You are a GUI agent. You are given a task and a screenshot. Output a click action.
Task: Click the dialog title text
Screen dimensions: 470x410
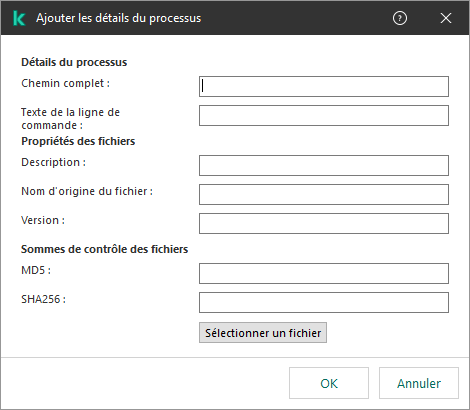[119, 18]
